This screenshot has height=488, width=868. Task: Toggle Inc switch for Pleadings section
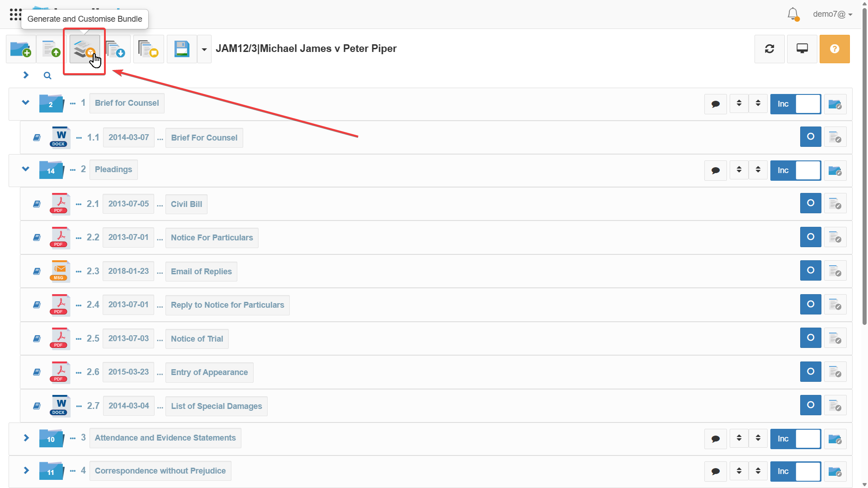796,170
